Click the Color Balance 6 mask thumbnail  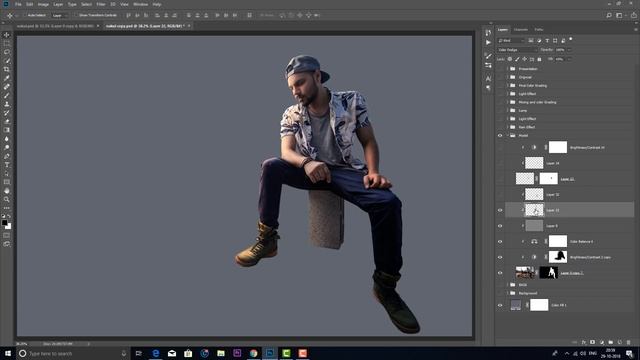[558, 241]
